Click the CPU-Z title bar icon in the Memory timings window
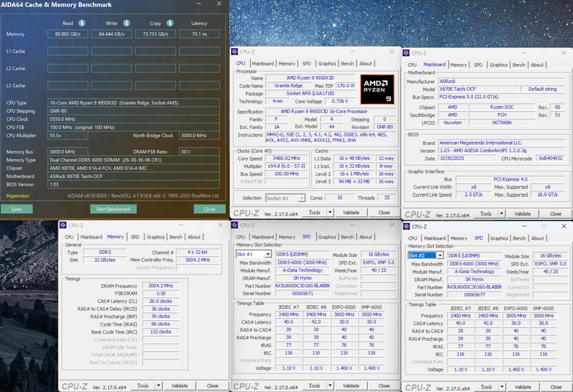 [x=64, y=225]
